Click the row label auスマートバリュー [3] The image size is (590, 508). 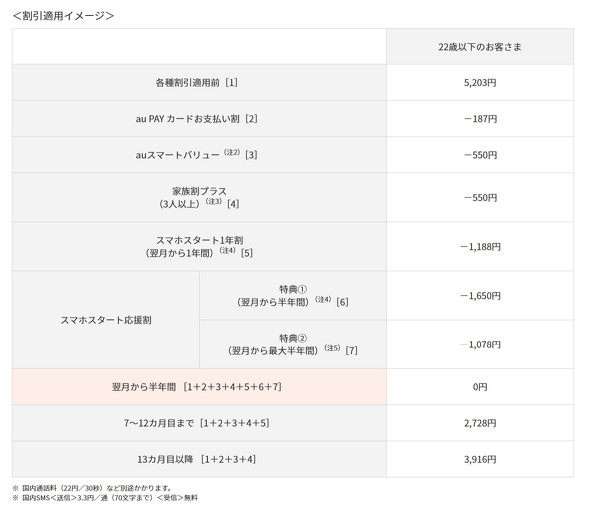pyautogui.click(x=197, y=154)
